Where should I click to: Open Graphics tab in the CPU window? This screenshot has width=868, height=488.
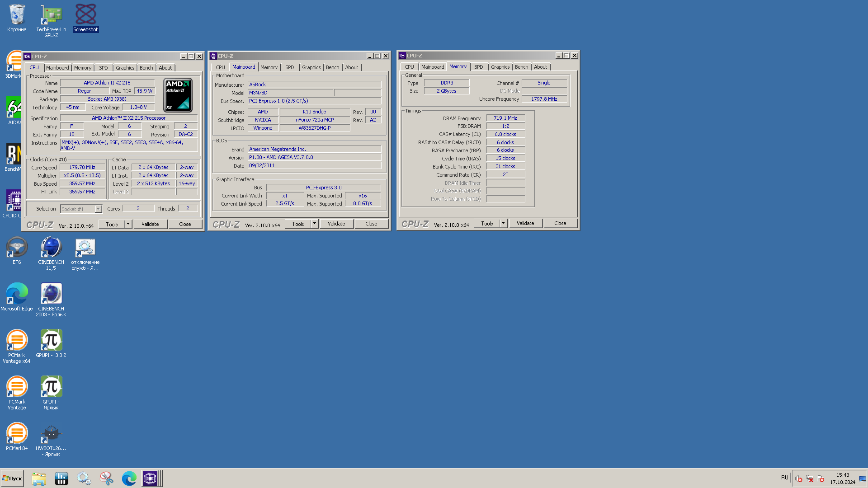coord(125,68)
